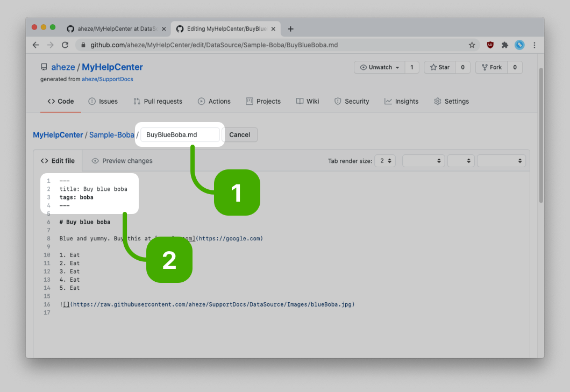Open the Code tab
Image resolution: width=570 pixels, height=392 pixels.
pos(61,102)
